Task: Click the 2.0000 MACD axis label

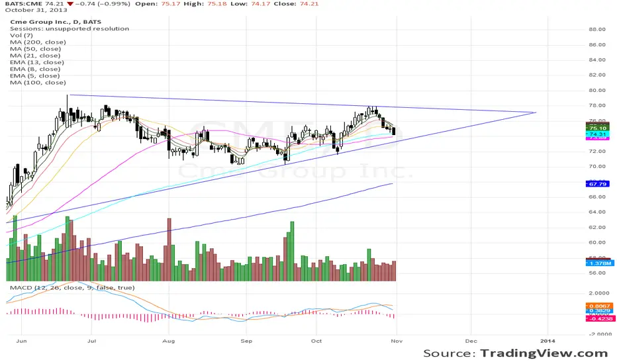Action: click(x=599, y=293)
